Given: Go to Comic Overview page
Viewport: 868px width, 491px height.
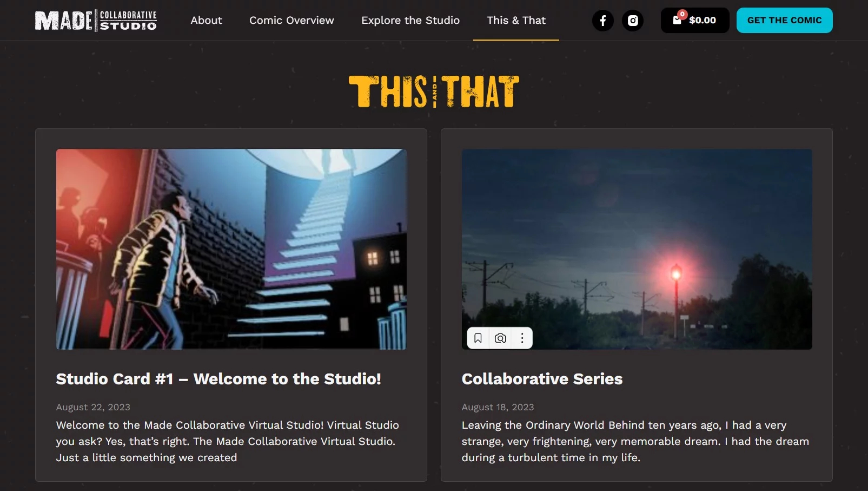Looking at the screenshot, I should tap(291, 21).
